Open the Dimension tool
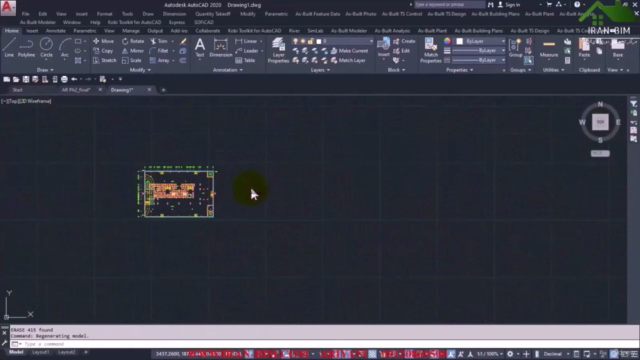Viewport: 640px width, 360px height. point(220,48)
